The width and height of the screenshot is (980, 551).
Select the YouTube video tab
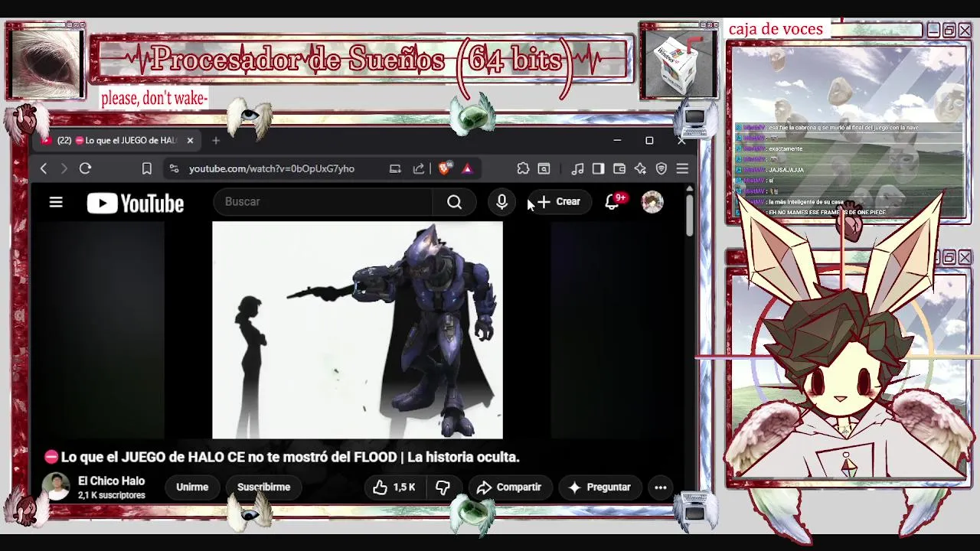(x=119, y=140)
